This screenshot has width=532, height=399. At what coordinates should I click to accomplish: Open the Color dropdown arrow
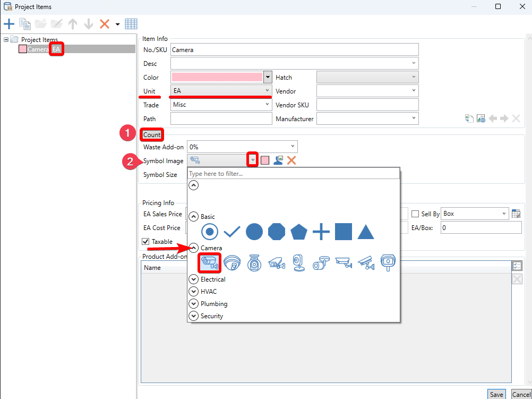coord(268,77)
